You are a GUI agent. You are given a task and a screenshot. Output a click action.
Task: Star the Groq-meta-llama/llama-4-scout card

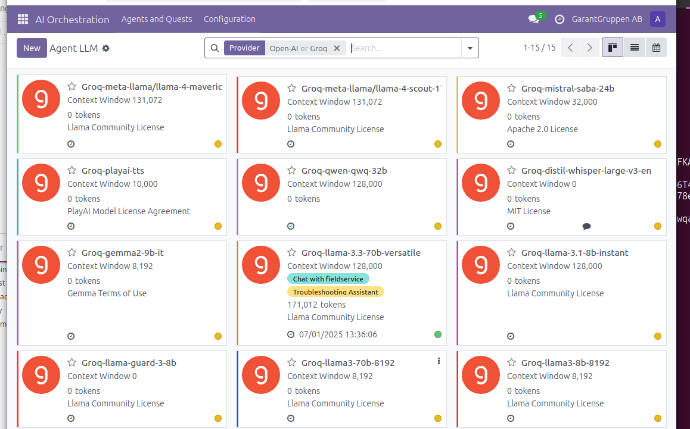coord(292,88)
